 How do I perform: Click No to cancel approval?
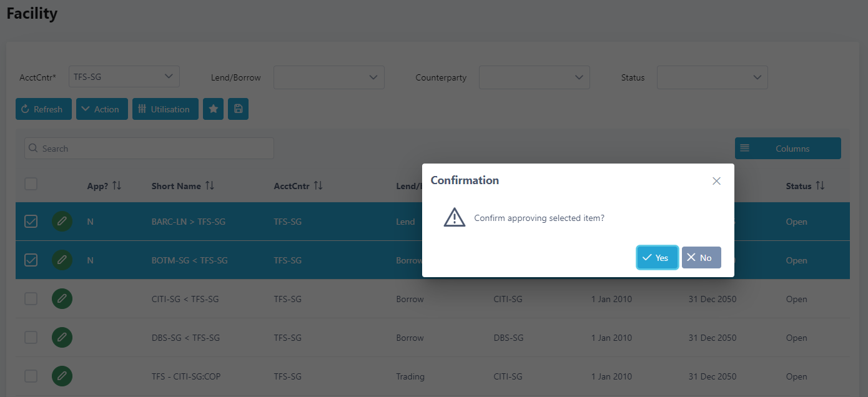point(701,258)
